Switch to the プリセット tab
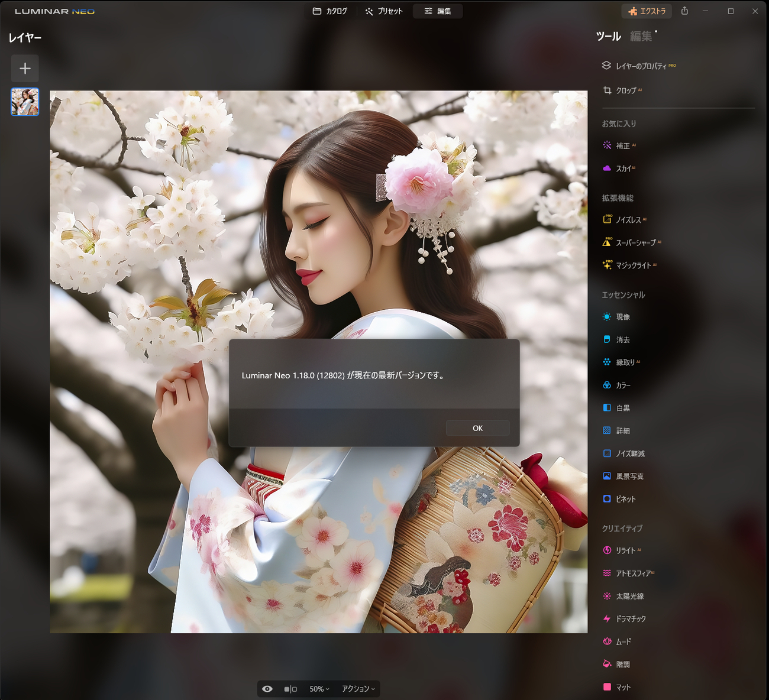This screenshot has height=700, width=769. (x=384, y=11)
